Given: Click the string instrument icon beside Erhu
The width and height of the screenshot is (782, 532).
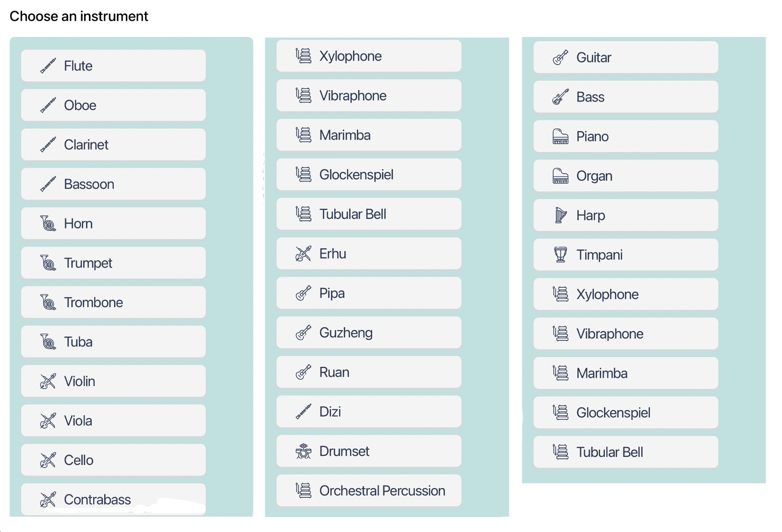Looking at the screenshot, I should [x=303, y=254].
